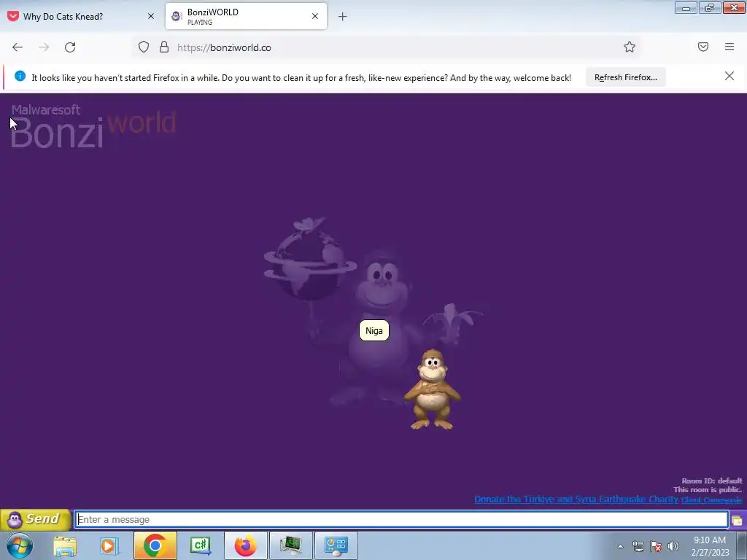Dismiss the Firefox notification bar
Image resolution: width=747 pixels, height=560 pixels.
click(x=729, y=76)
